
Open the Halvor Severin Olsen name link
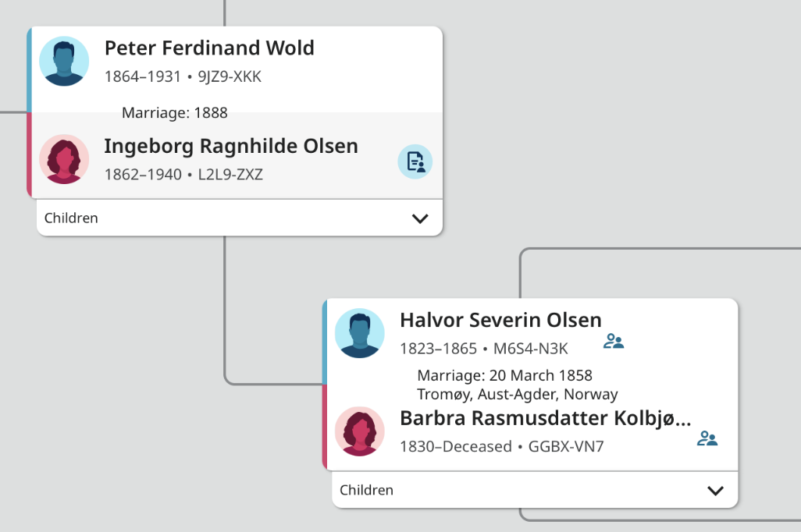point(500,321)
